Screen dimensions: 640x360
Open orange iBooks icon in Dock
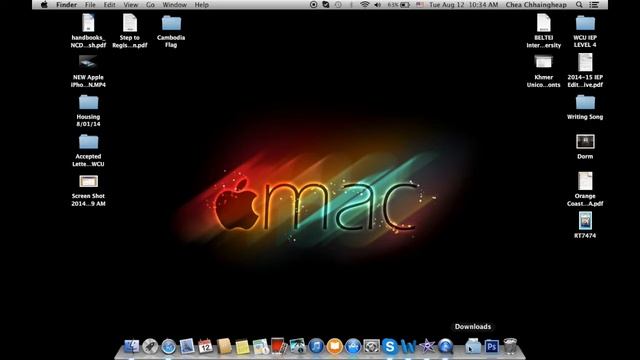pyautogui.click(x=334, y=346)
